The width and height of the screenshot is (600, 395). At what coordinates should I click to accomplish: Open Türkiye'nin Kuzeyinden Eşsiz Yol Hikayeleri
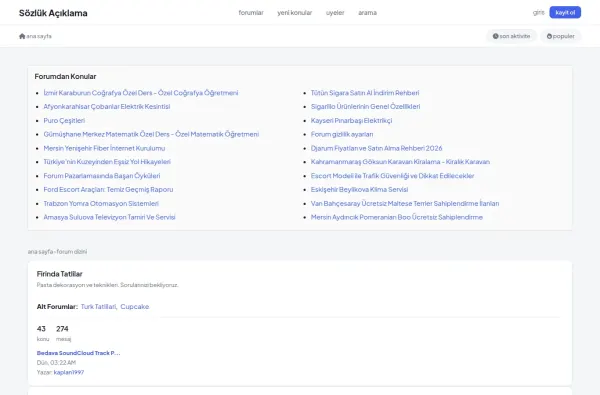click(107, 162)
